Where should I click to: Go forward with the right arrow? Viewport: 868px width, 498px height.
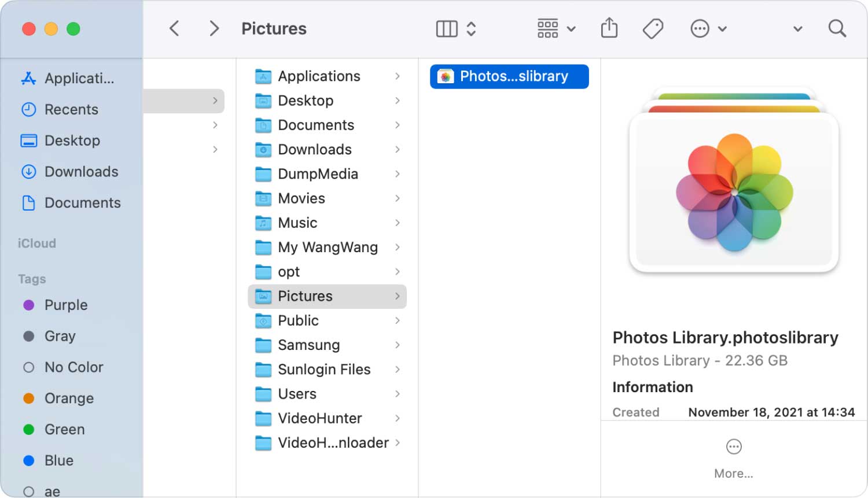[x=214, y=28]
